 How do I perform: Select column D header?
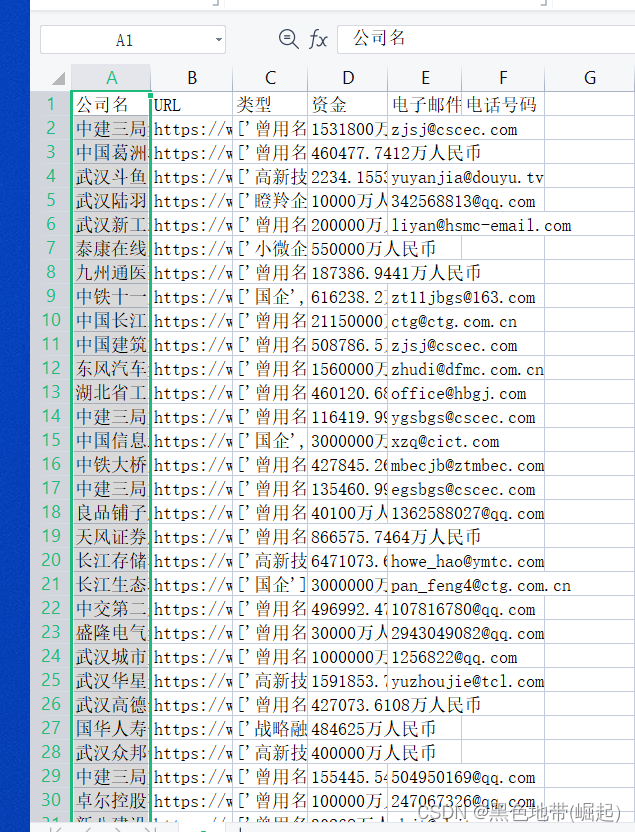(x=348, y=78)
